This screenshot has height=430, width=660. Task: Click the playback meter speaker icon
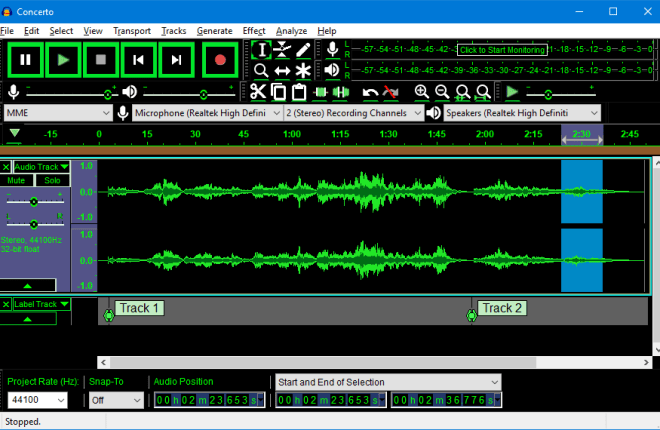click(333, 70)
